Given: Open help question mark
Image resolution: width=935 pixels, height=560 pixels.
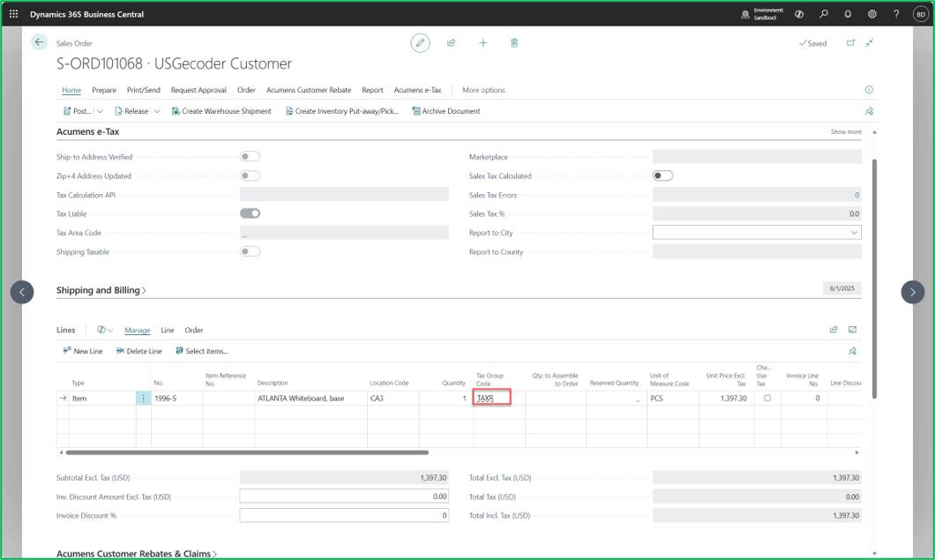Looking at the screenshot, I should click(x=895, y=14).
